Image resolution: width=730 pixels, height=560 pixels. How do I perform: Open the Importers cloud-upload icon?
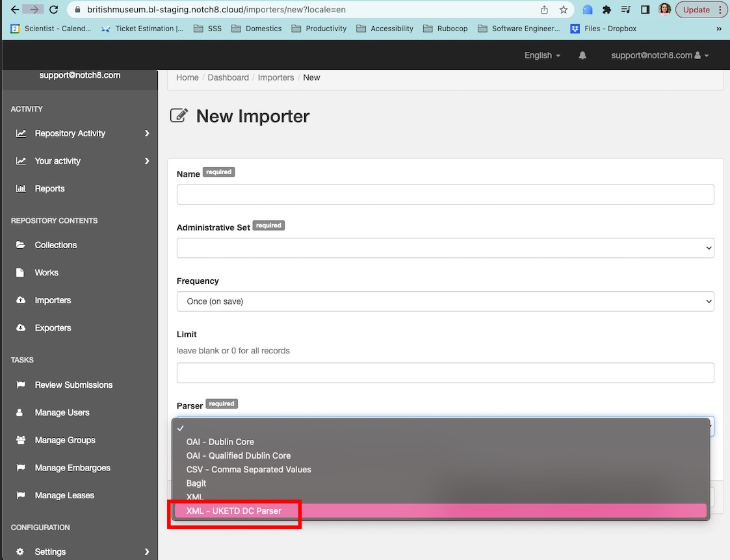21,300
